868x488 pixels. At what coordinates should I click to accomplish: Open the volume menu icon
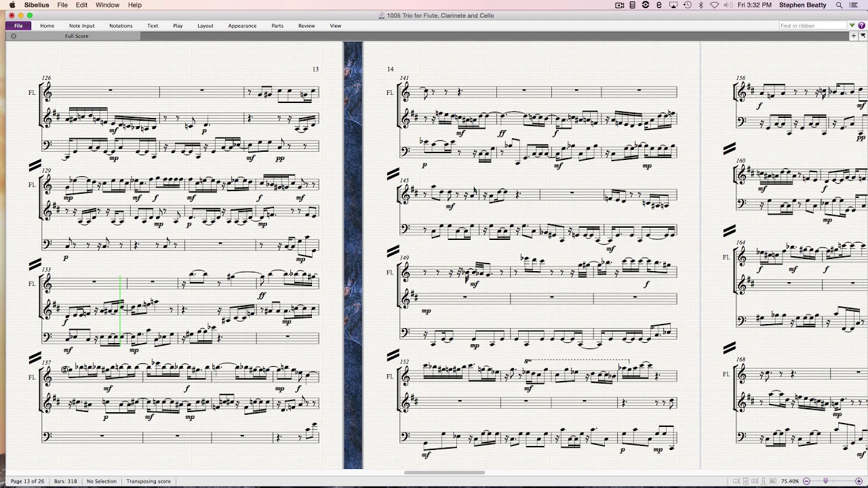coord(728,5)
